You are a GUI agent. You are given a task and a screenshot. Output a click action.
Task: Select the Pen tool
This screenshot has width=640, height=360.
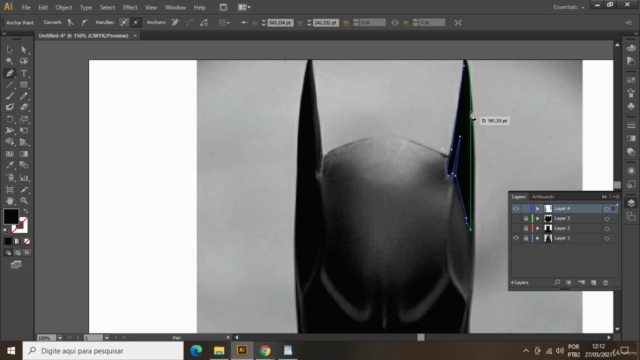(9, 73)
